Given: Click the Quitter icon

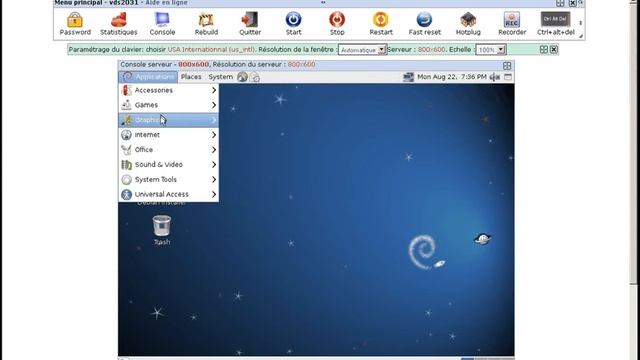Looking at the screenshot, I should 250,23.
